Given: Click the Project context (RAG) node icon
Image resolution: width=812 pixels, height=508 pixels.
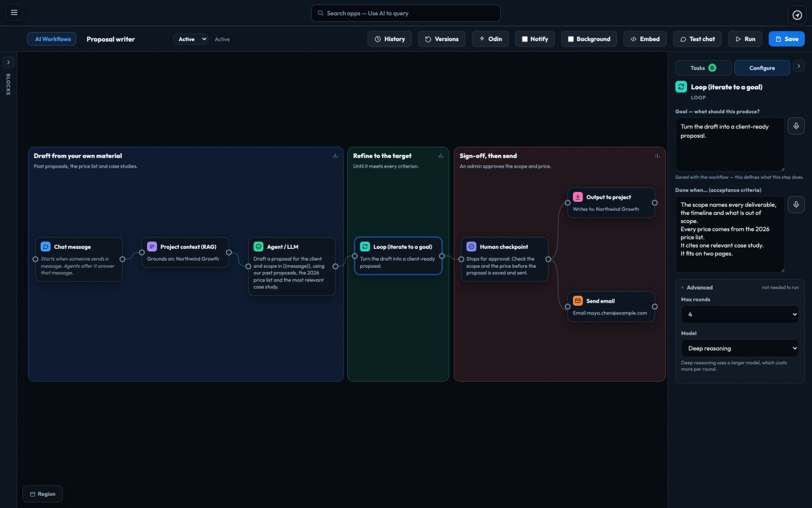Looking at the screenshot, I should tap(152, 247).
